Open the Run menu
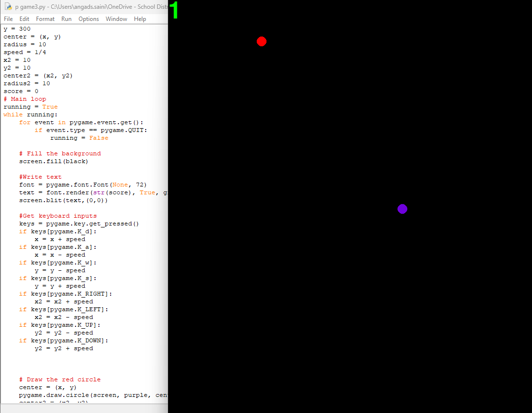 coord(66,19)
